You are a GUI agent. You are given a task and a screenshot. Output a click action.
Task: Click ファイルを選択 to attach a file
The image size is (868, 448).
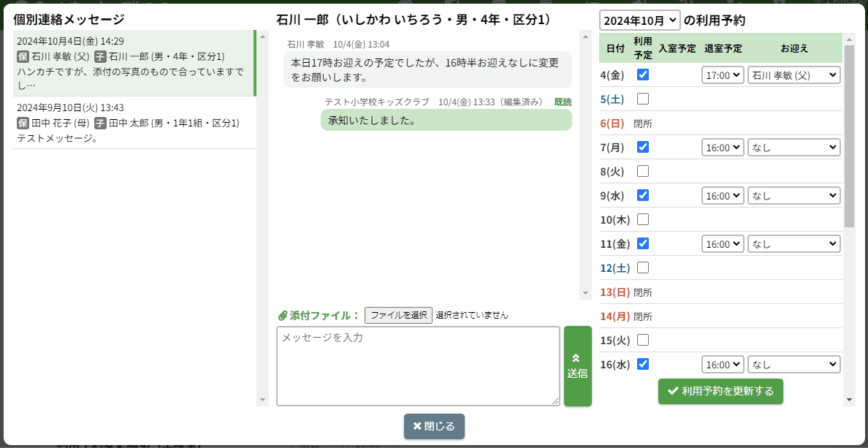tap(398, 315)
